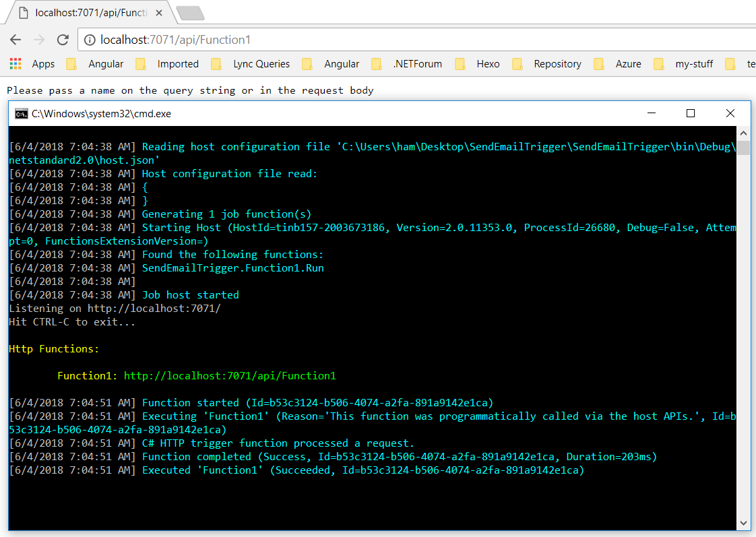This screenshot has height=537, width=756.
Task: Click 'Hit CTRL-C to exit...' line
Action: pyautogui.click(x=72, y=321)
